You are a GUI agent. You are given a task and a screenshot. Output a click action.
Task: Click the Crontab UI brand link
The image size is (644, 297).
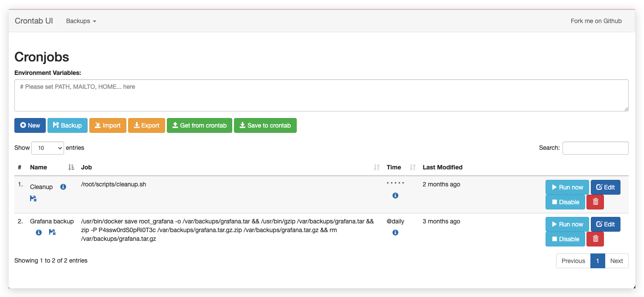(34, 21)
